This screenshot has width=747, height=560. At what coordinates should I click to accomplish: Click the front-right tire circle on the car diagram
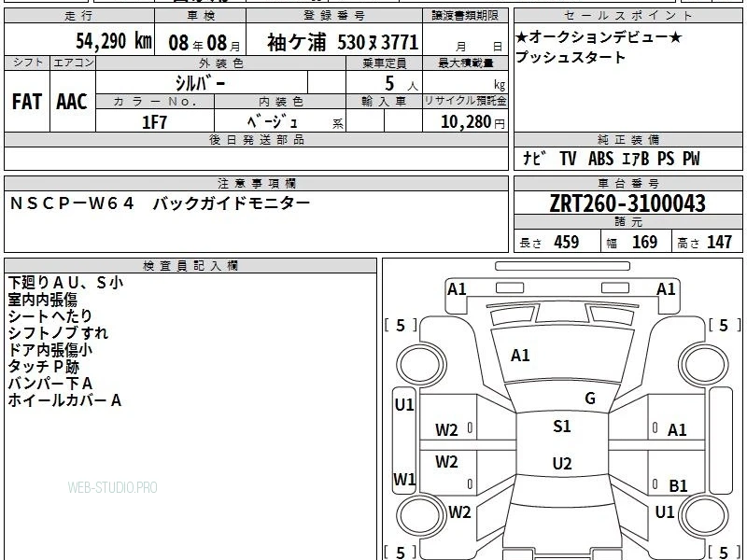703,365
